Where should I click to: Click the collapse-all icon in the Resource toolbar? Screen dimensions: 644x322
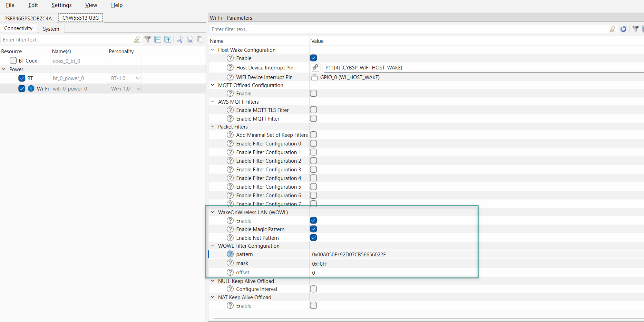point(158,39)
